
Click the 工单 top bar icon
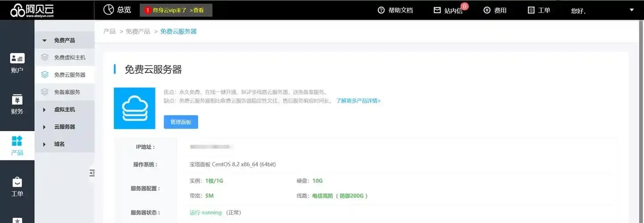click(531, 10)
